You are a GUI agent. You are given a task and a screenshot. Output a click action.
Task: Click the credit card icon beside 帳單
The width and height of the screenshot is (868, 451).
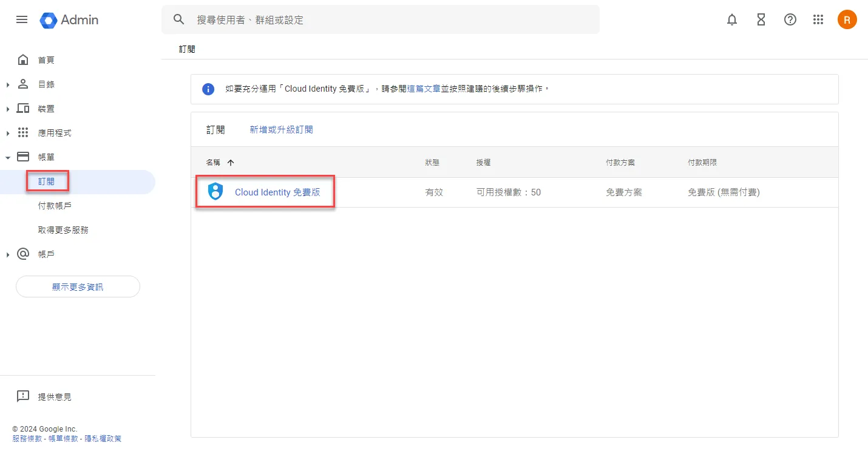click(23, 157)
